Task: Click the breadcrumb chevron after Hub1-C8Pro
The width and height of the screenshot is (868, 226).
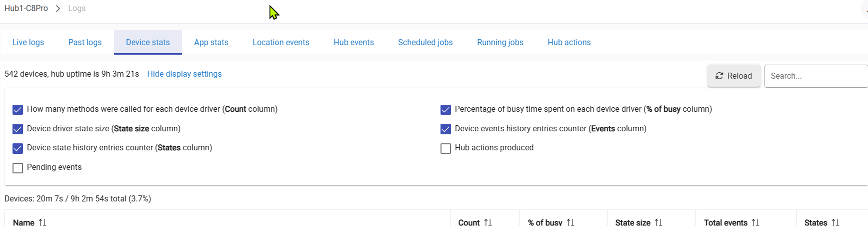Action: (58, 9)
